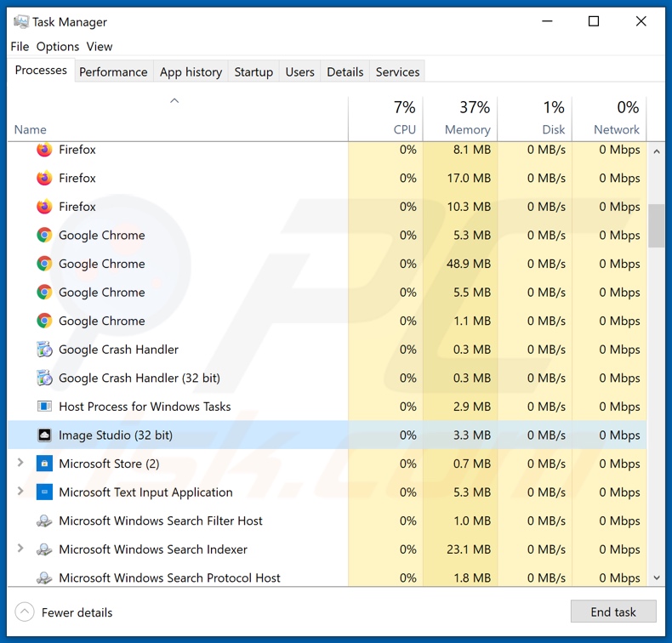Click the Microsoft Windows Search Filter Host icon

(x=44, y=521)
